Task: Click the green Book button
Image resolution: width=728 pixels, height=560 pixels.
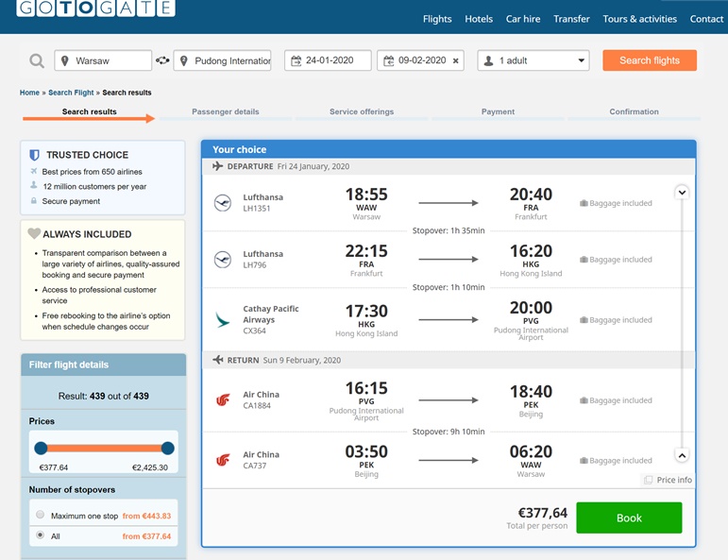Action: [629, 518]
